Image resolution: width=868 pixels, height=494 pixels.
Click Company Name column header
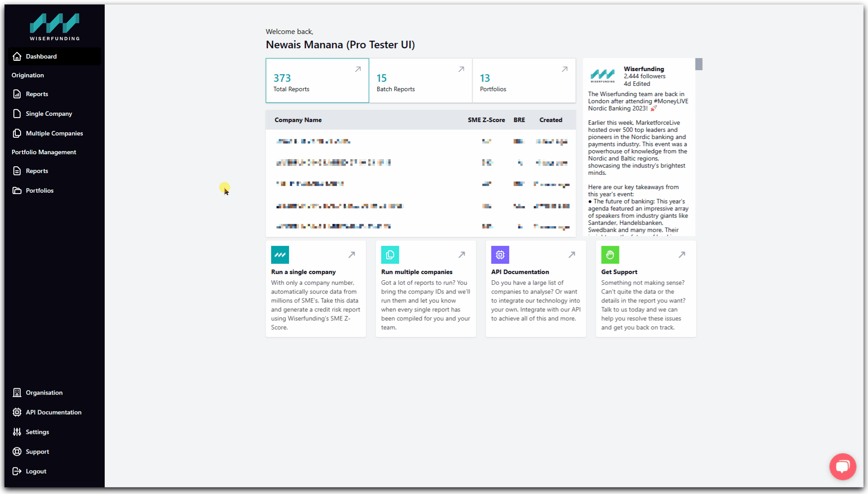click(298, 120)
